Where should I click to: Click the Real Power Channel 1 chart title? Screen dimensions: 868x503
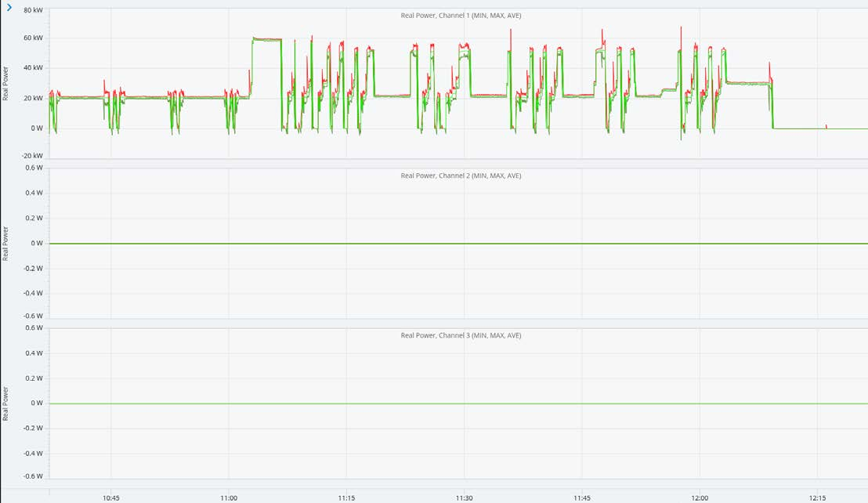463,15
